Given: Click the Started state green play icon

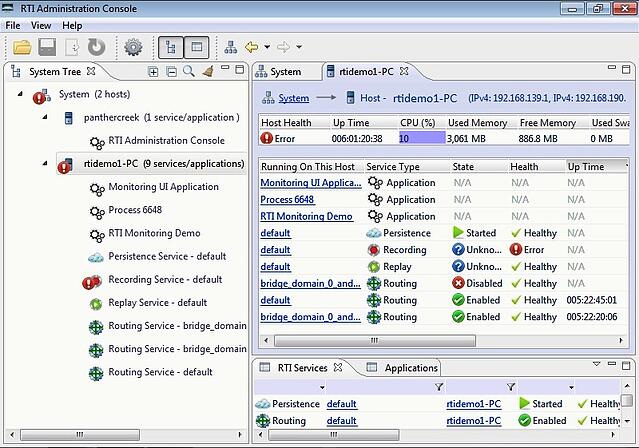Looking at the screenshot, I should tap(458, 233).
